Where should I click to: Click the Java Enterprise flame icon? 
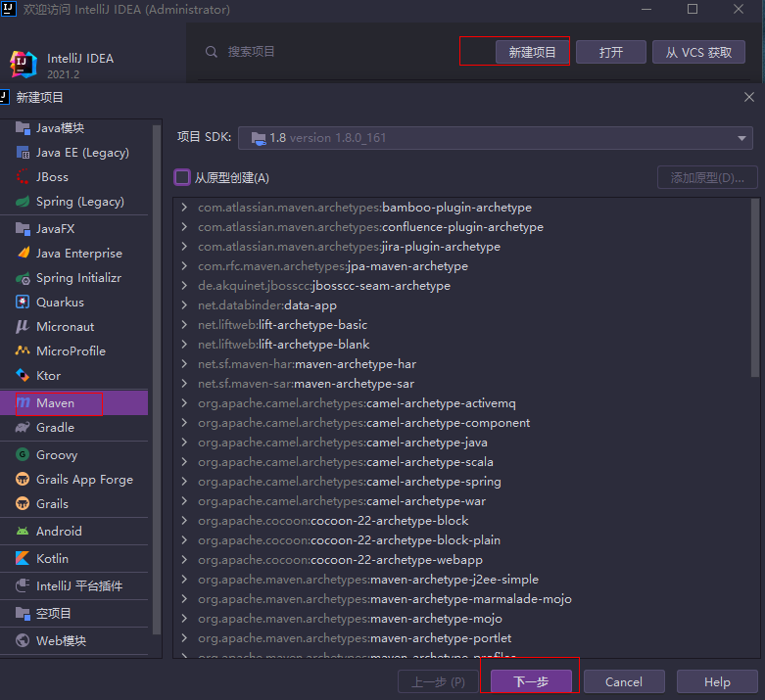tap(23, 253)
